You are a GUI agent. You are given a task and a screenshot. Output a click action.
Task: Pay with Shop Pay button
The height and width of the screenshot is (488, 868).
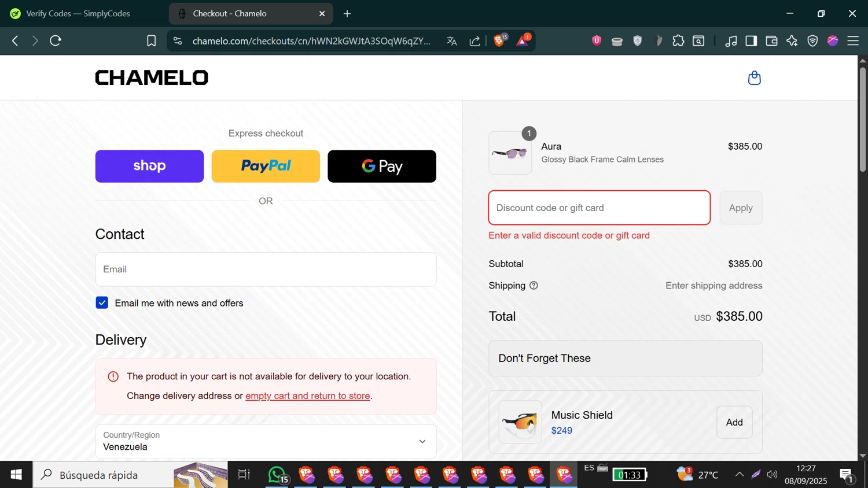coord(149,167)
